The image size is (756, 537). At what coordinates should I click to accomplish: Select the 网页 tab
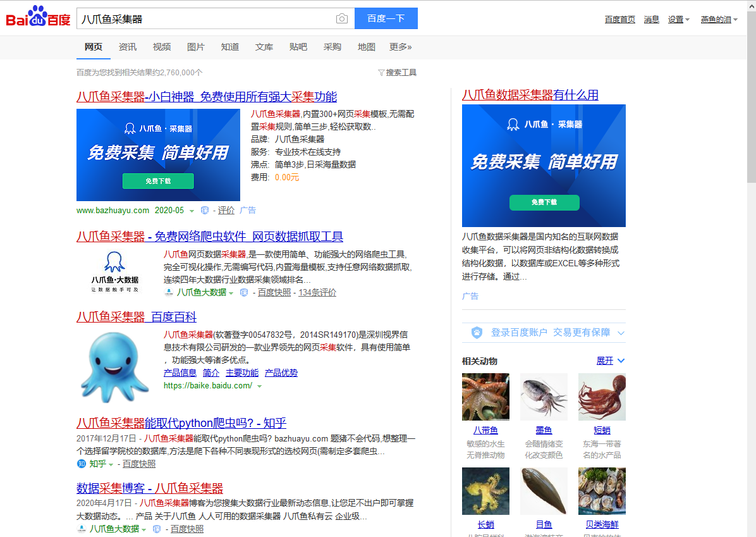pos(93,47)
